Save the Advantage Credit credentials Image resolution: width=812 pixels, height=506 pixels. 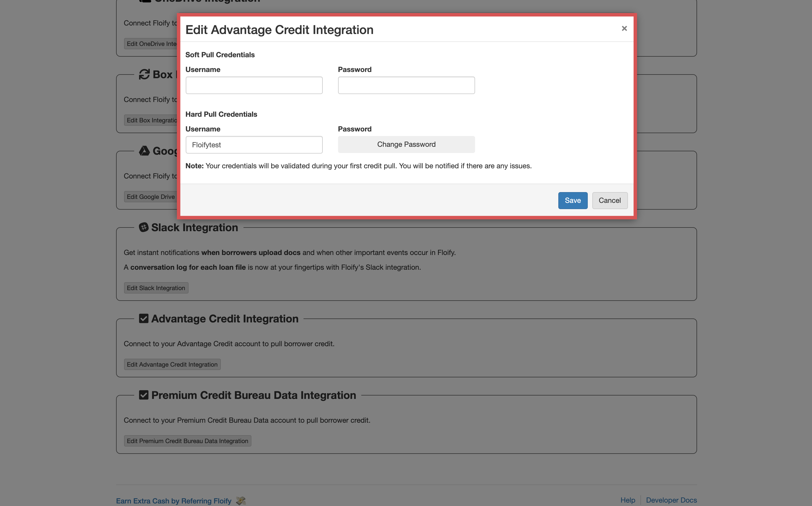pyautogui.click(x=572, y=201)
